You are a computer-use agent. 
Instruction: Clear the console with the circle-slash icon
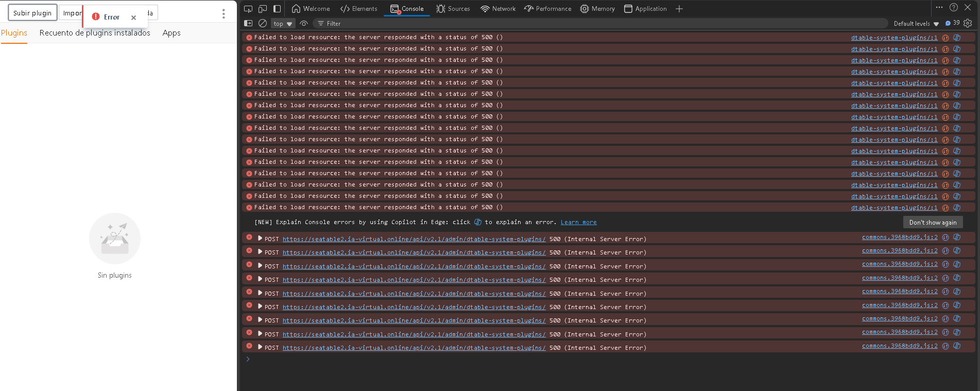click(x=263, y=23)
